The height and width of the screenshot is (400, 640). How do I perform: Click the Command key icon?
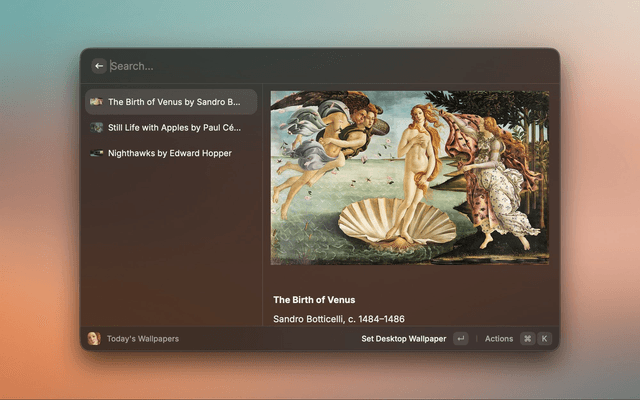[528, 338]
